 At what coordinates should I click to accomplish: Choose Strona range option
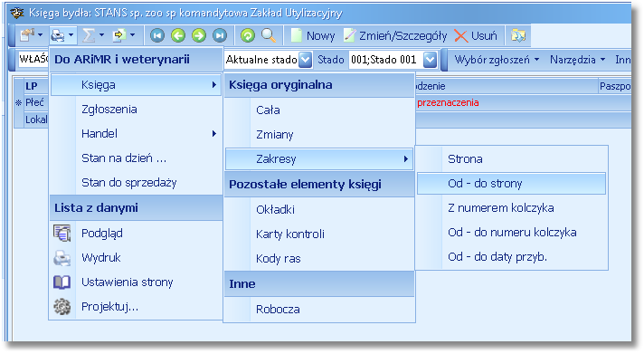[x=511, y=159]
